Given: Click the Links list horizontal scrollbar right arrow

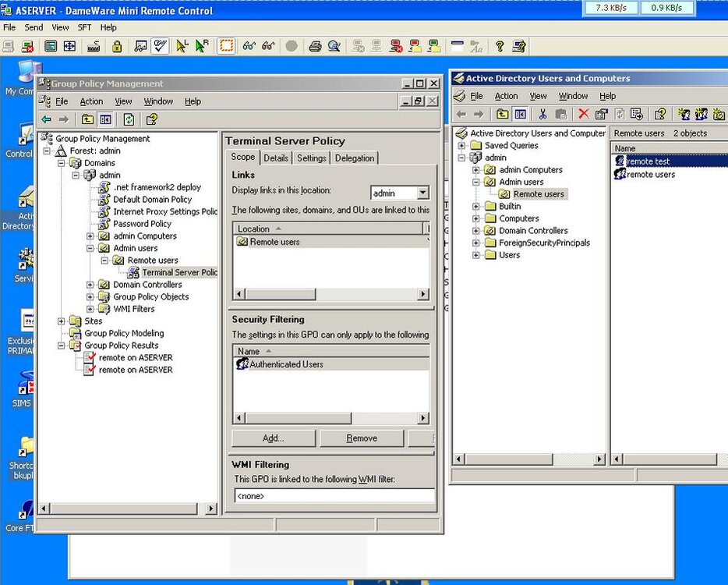Looking at the screenshot, I should tap(422, 294).
